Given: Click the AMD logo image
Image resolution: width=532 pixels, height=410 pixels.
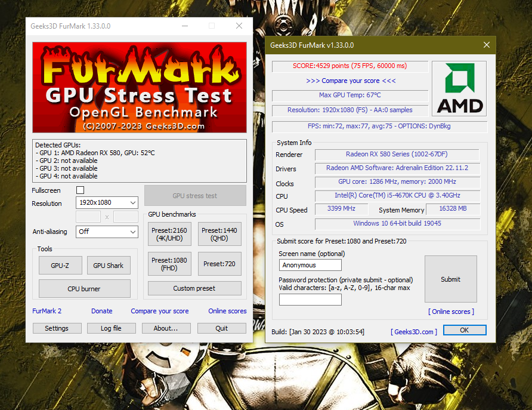Looking at the screenshot, I should pos(459,88).
